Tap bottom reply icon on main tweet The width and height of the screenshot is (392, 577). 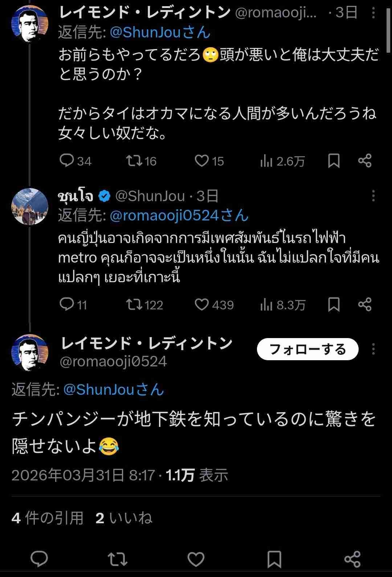click(39, 559)
